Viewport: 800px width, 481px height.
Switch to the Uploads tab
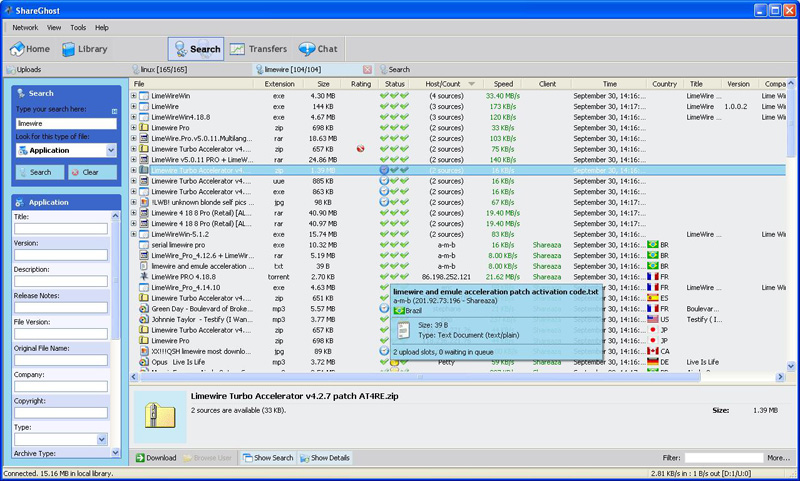(x=24, y=69)
